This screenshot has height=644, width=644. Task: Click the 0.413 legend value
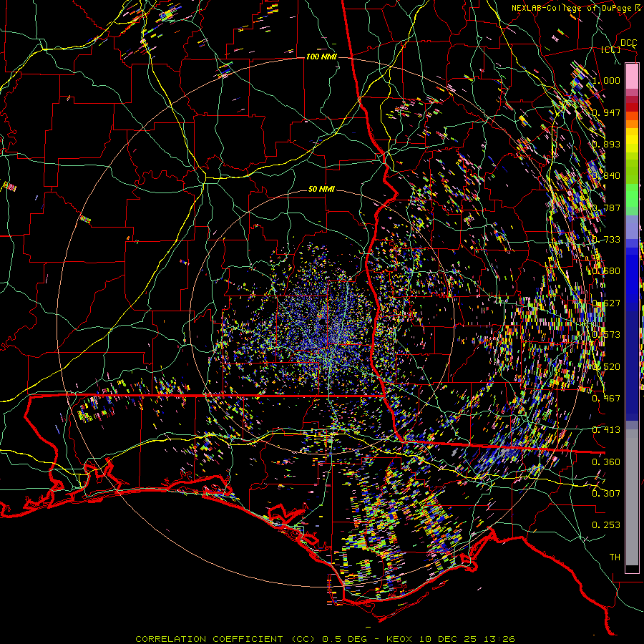[x=606, y=429]
